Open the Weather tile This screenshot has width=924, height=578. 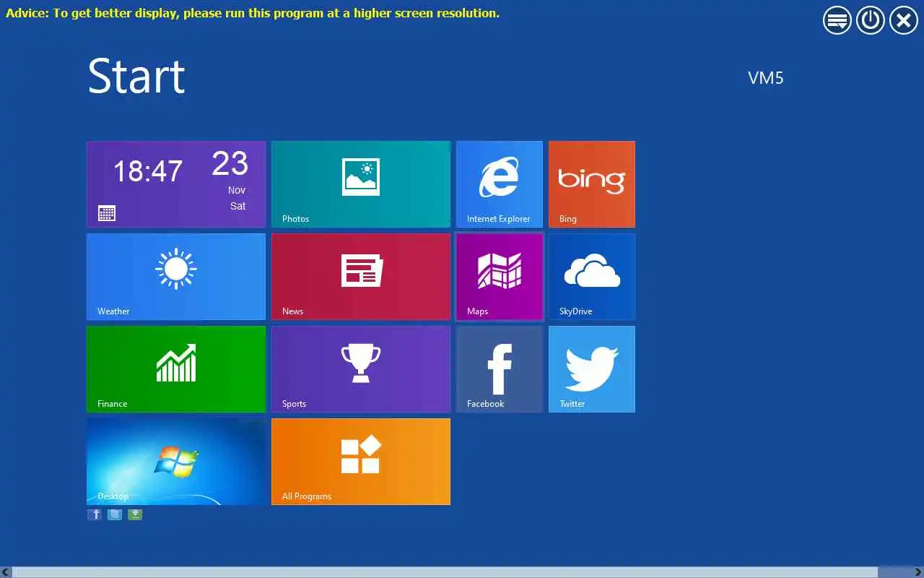(x=176, y=277)
